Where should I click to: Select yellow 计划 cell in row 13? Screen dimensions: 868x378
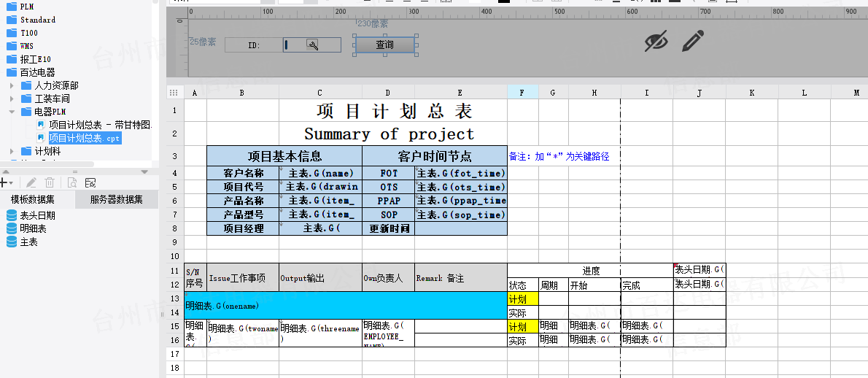coord(522,299)
